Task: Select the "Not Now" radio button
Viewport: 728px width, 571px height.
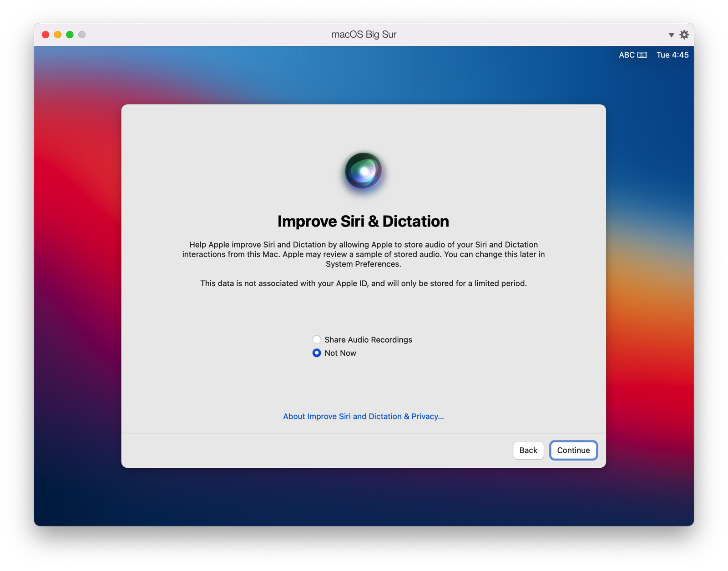Action: (317, 353)
